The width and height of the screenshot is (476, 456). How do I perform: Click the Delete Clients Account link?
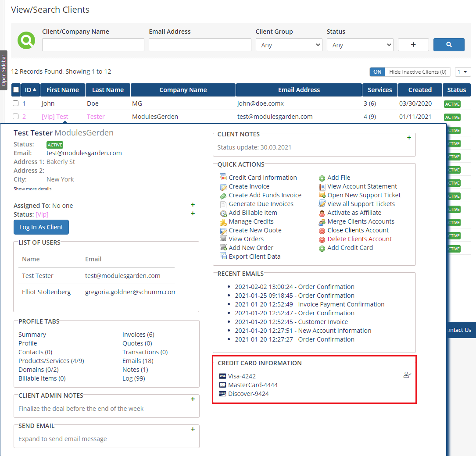pyautogui.click(x=359, y=239)
